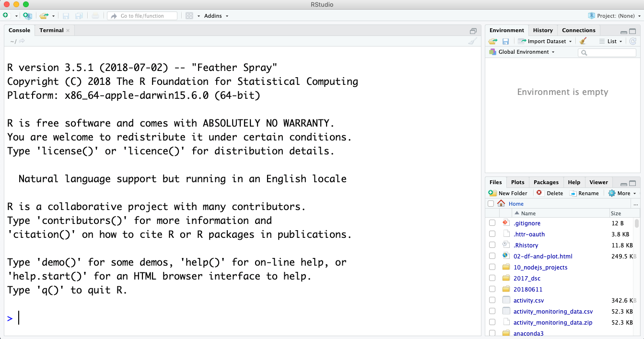
Task: Click the workspace panes grid icon
Action: (x=189, y=16)
